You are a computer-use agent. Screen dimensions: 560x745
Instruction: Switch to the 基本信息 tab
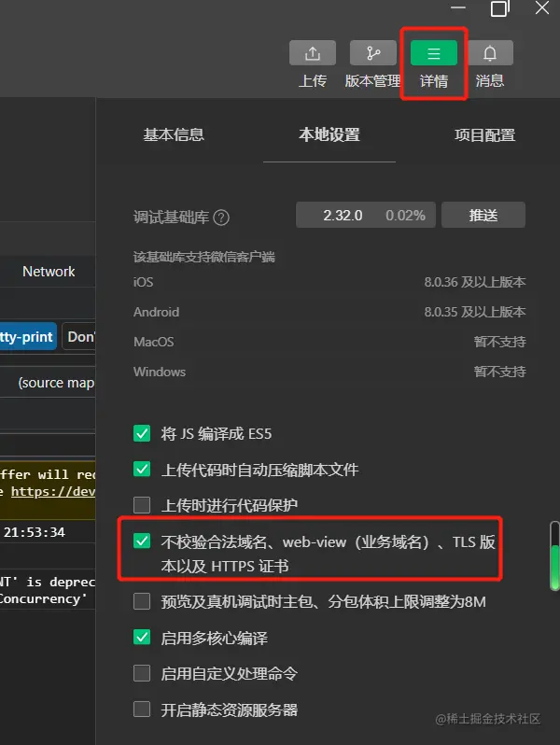pyautogui.click(x=174, y=135)
